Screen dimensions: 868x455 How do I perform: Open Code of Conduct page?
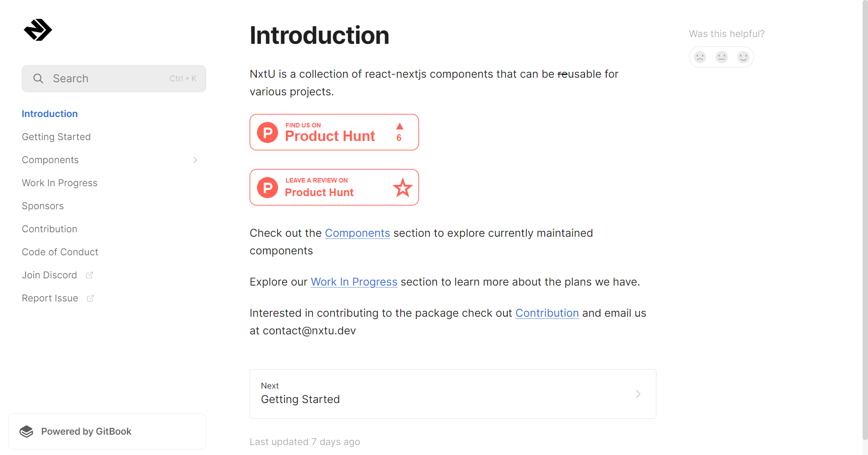(x=60, y=252)
